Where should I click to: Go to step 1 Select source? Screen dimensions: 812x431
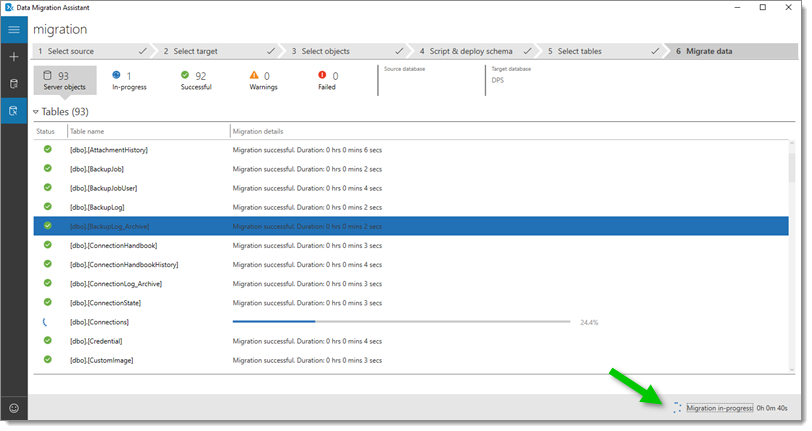(70, 51)
